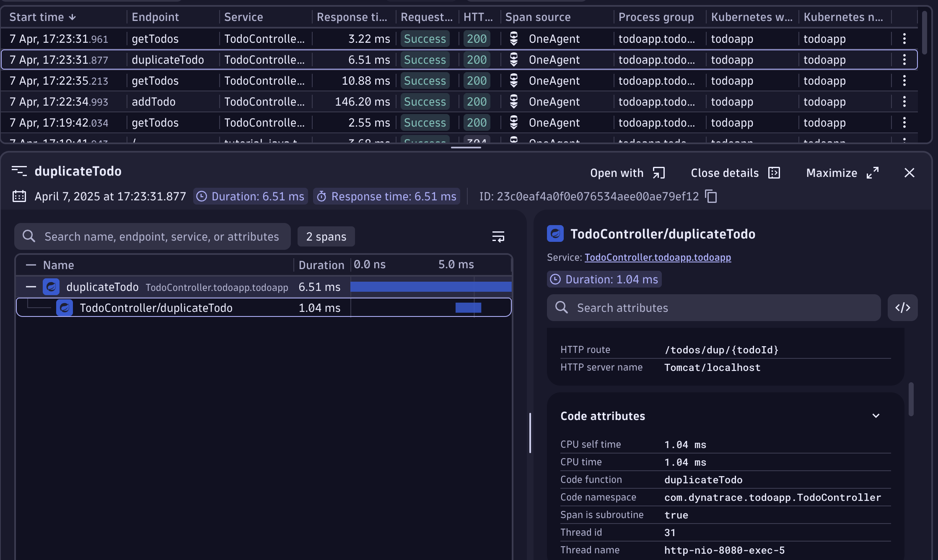The height and width of the screenshot is (560, 938).
Task: Close the duplicateTodo details pane
Action: [x=909, y=173]
